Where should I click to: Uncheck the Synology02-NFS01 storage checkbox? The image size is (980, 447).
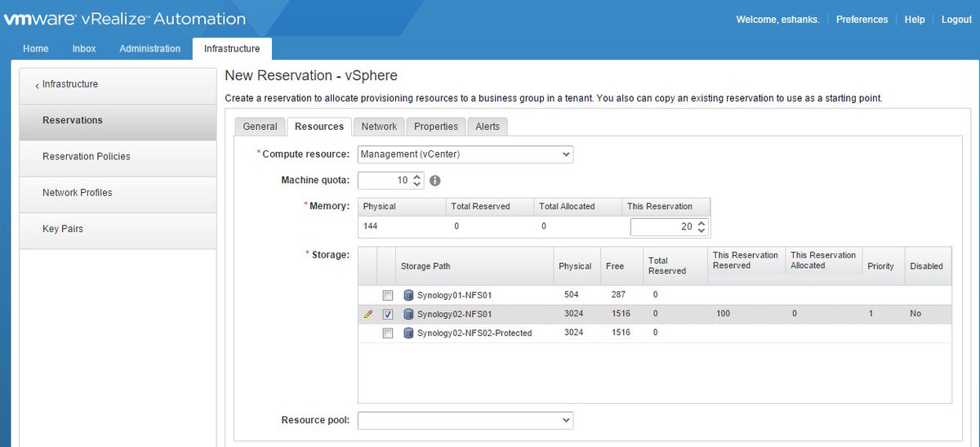click(388, 314)
